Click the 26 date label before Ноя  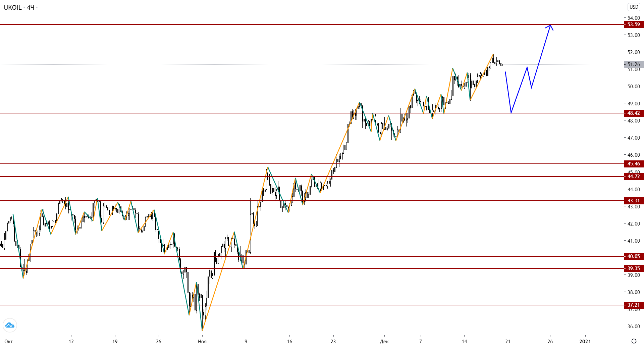[x=159, y=341]
